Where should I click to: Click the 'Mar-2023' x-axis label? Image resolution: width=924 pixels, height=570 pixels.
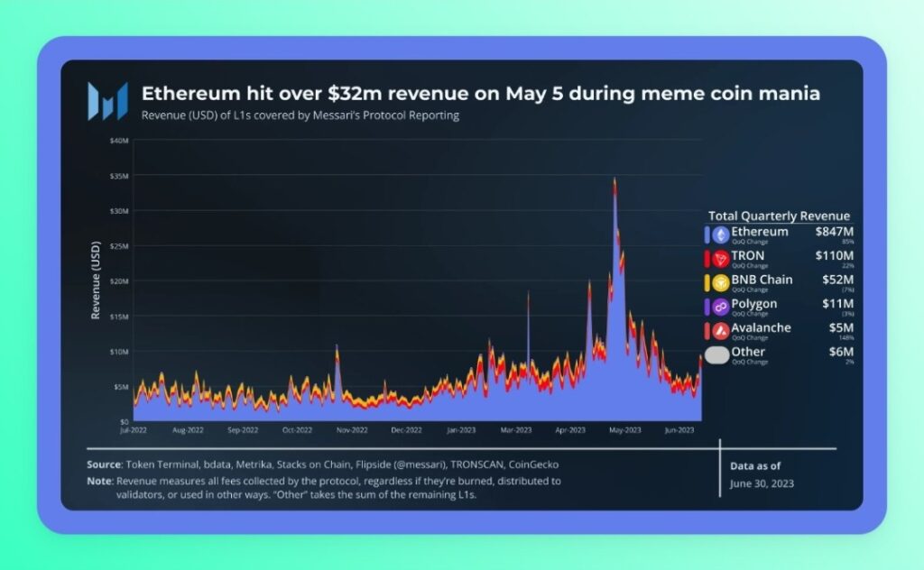[x=515, y=430]
